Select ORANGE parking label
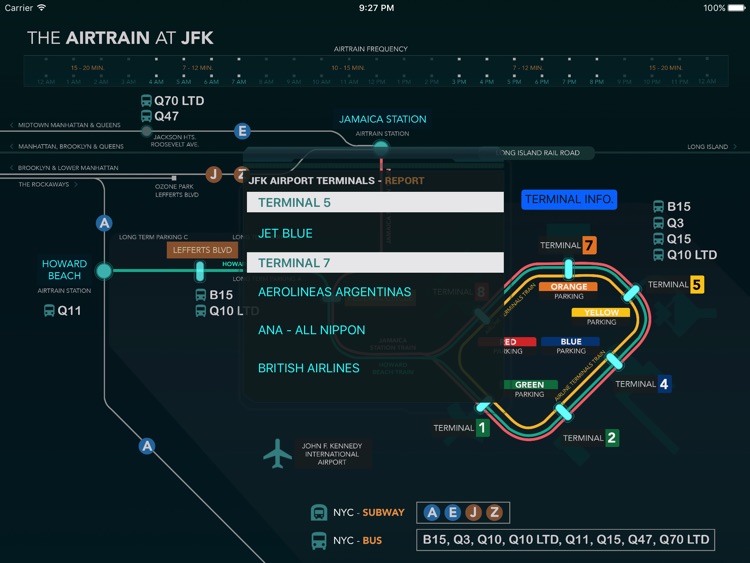The image size is (750, 563). pos(569,287)
